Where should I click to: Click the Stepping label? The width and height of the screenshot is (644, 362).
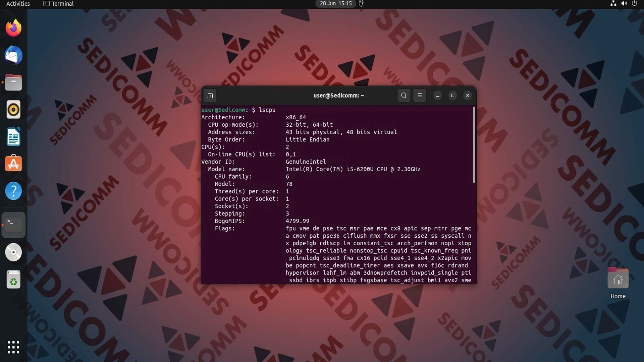click(230, 214)
